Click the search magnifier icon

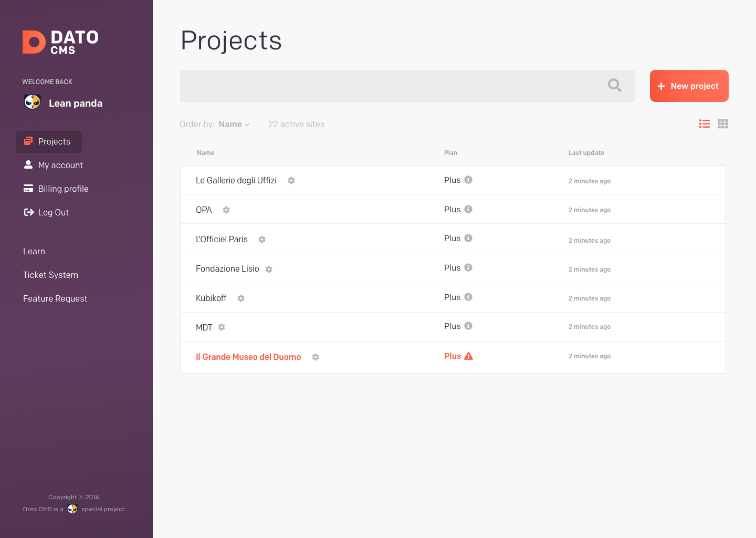pos(615,85)
